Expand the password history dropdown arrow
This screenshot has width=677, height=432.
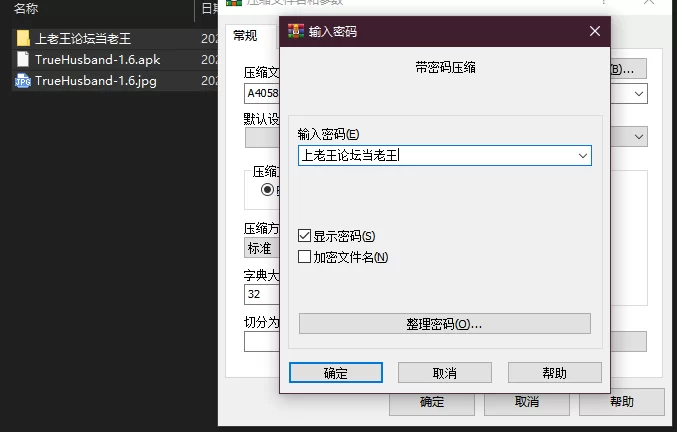click(582, 155)
